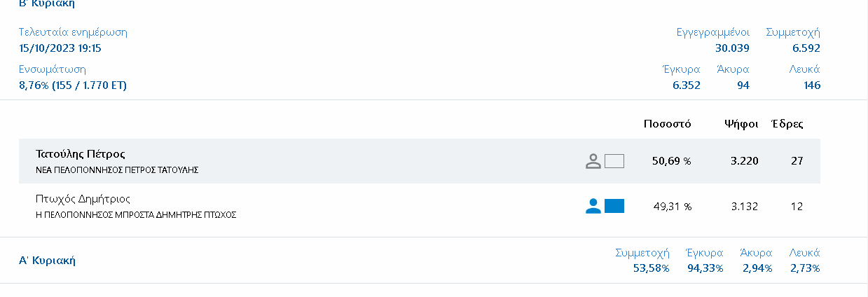
Task: Sort by the Ψήφοι column header
Action: [x=741, y=124]
